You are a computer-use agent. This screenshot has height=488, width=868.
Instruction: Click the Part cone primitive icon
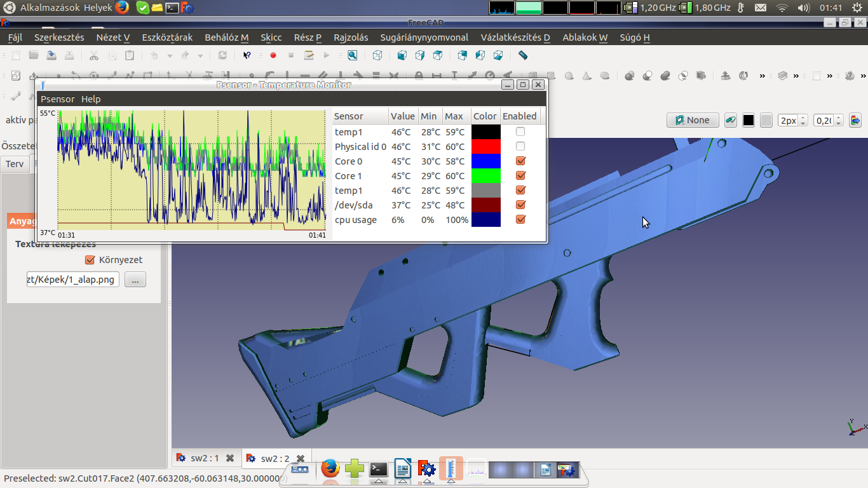point(587,76)
